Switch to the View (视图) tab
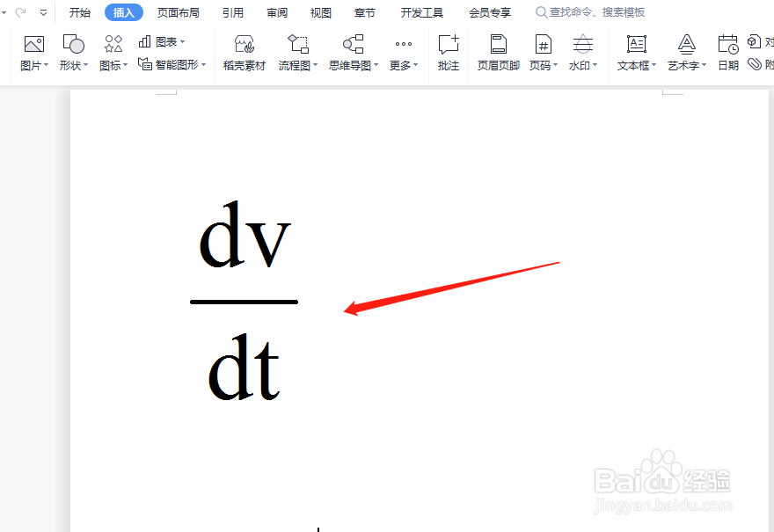The height and width of the screenshot is (532, 774). point(321,12)
